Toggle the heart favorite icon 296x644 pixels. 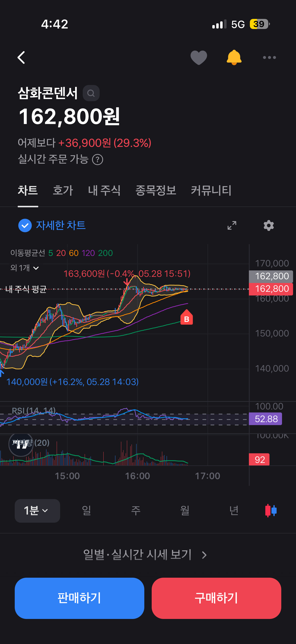[199, 57]
